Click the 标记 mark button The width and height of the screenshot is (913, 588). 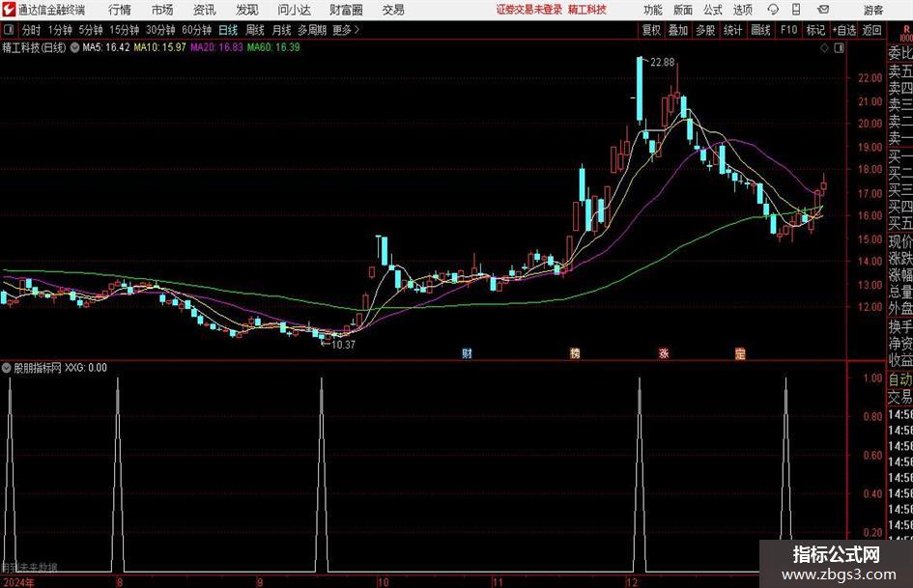[x=815, y=30]
